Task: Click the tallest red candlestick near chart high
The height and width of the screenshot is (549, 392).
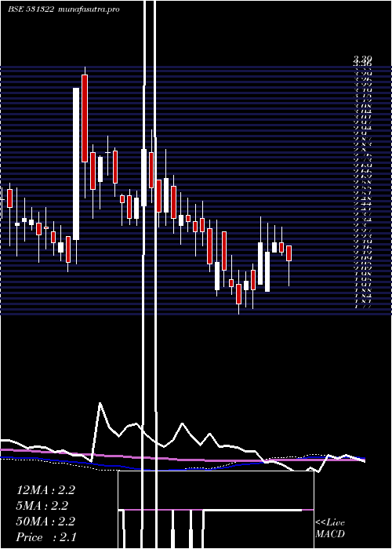Action: (x=85, y=118)
